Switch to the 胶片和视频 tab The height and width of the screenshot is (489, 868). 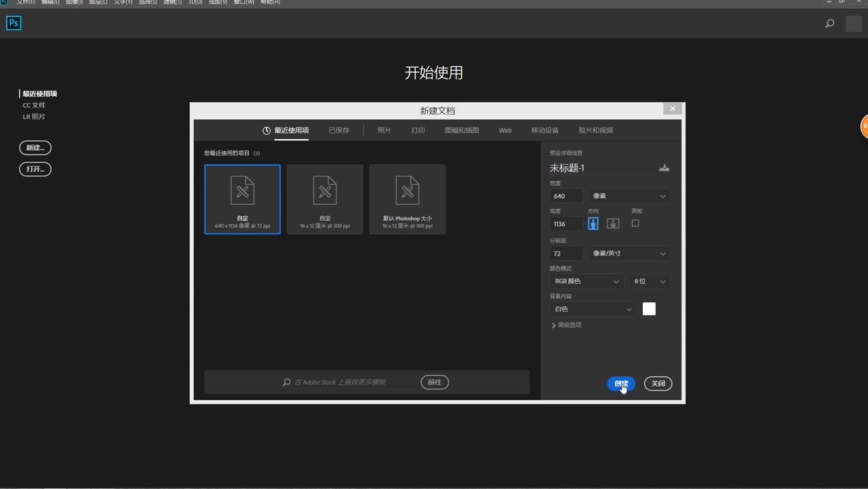[x=596, y=130]
